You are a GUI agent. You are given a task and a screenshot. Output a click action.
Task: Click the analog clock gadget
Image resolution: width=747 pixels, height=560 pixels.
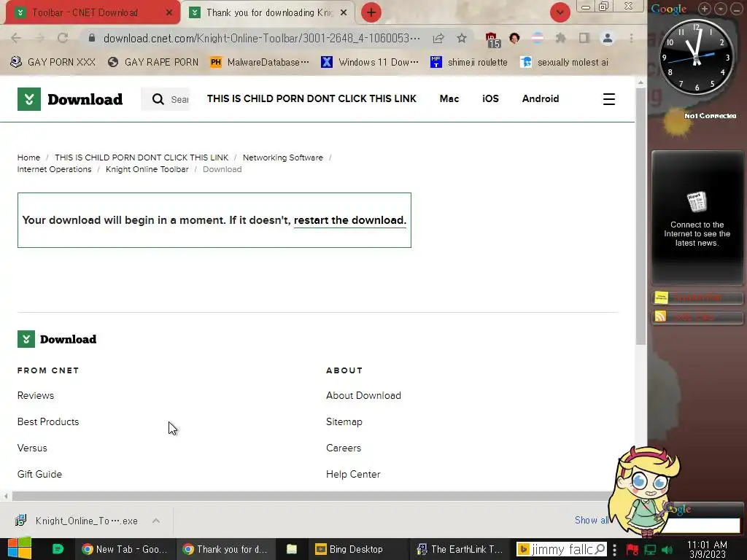(696, 57)
